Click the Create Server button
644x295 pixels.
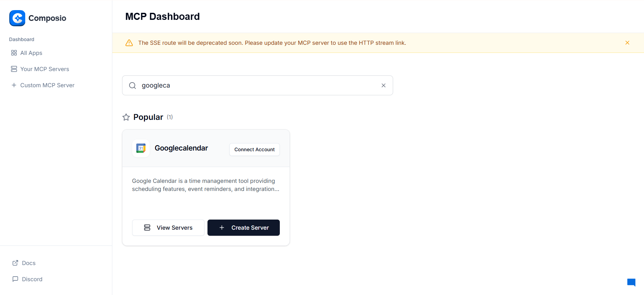coord(243,228)
